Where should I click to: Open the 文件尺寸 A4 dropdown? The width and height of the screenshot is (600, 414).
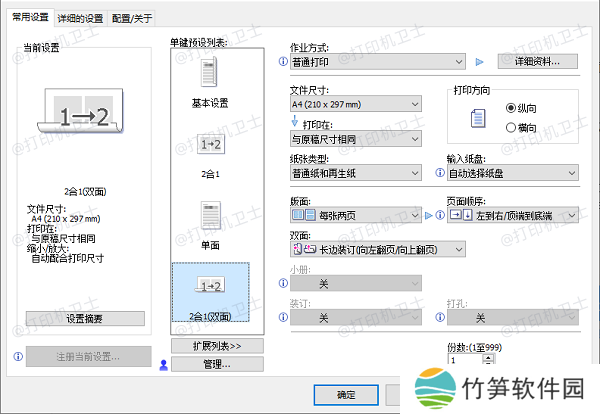(x=356, y=104)
